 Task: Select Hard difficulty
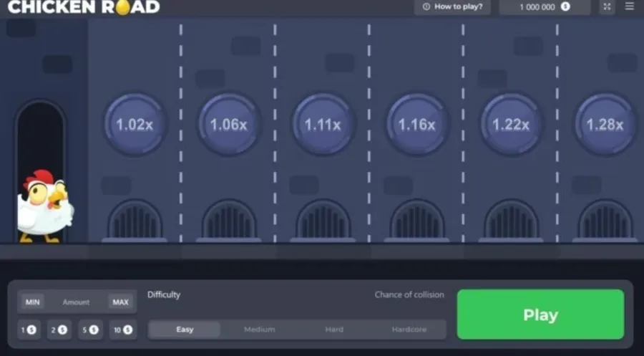pos(334,329)
